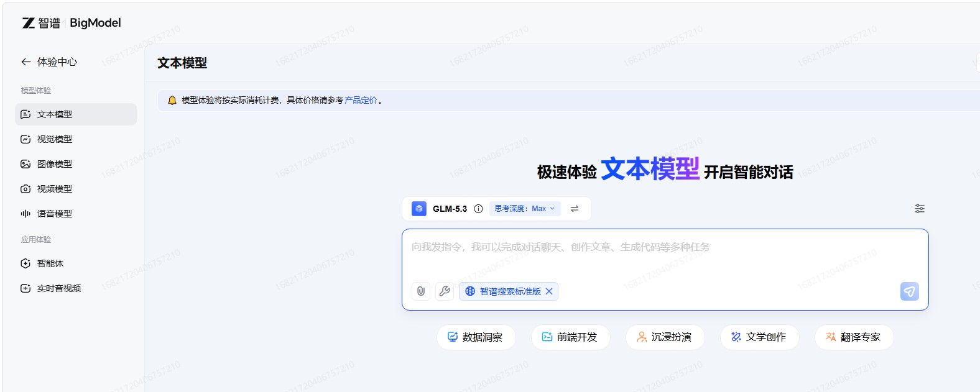Select 前端开发 preset

pyautogui.click(x=570, y=337)
